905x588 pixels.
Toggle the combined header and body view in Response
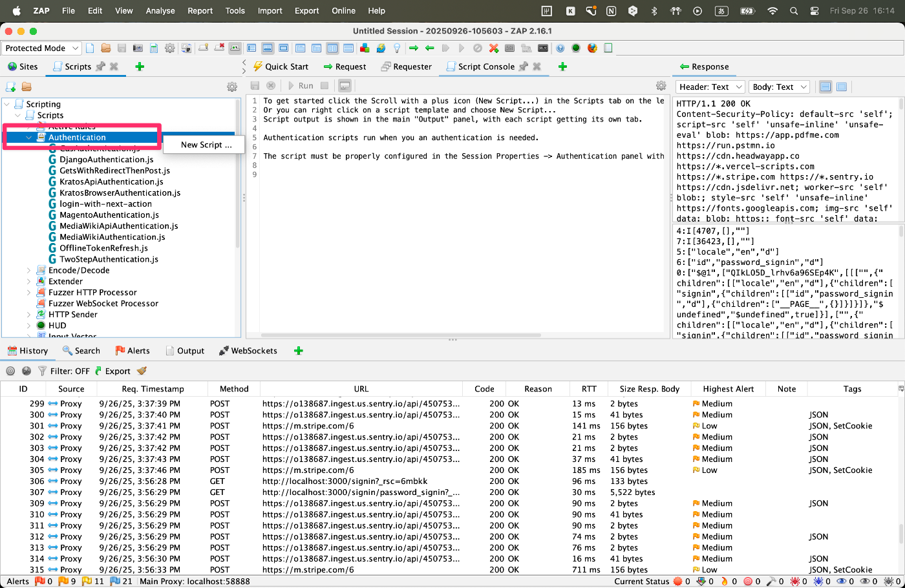842,87
